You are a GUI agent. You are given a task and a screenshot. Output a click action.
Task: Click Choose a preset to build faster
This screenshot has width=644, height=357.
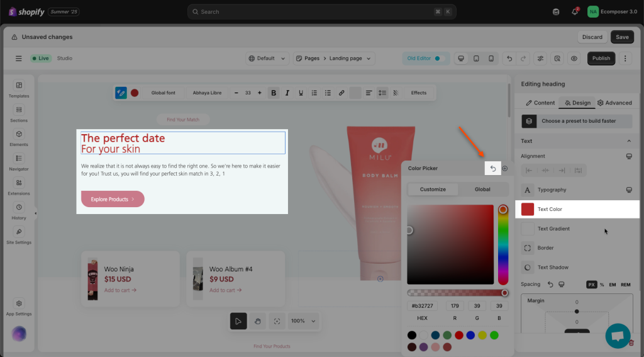pyautogui.click(x=577, y=121)
